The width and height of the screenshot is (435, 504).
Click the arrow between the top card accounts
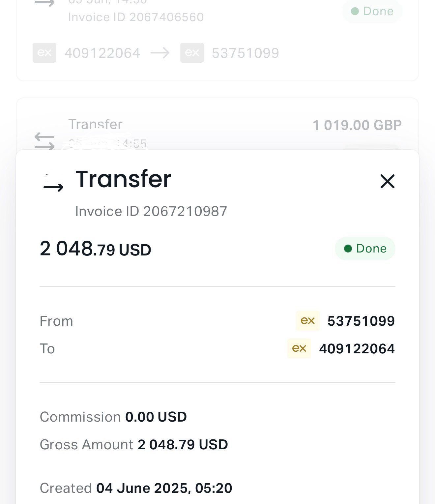(x=160, y=53)
